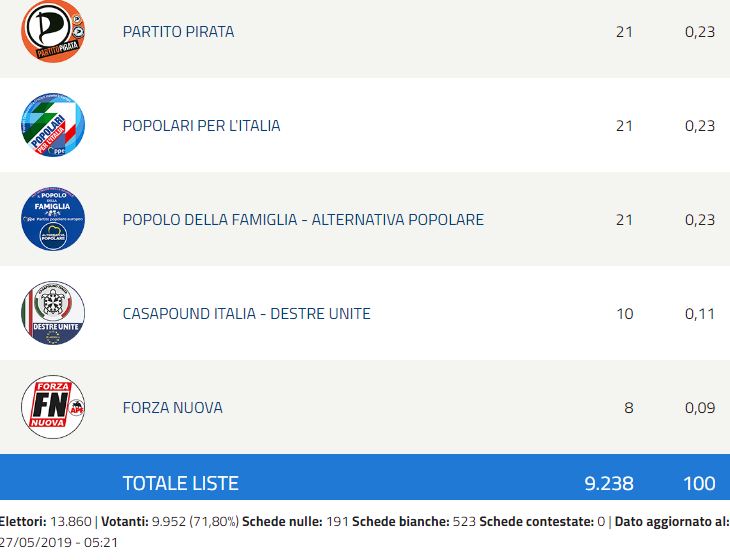Select POPOLO DELLA FAMIGLIA - ALTERNATIVA POPOLARE
This screenshot has width=730, height=560.
pos(303,220)
